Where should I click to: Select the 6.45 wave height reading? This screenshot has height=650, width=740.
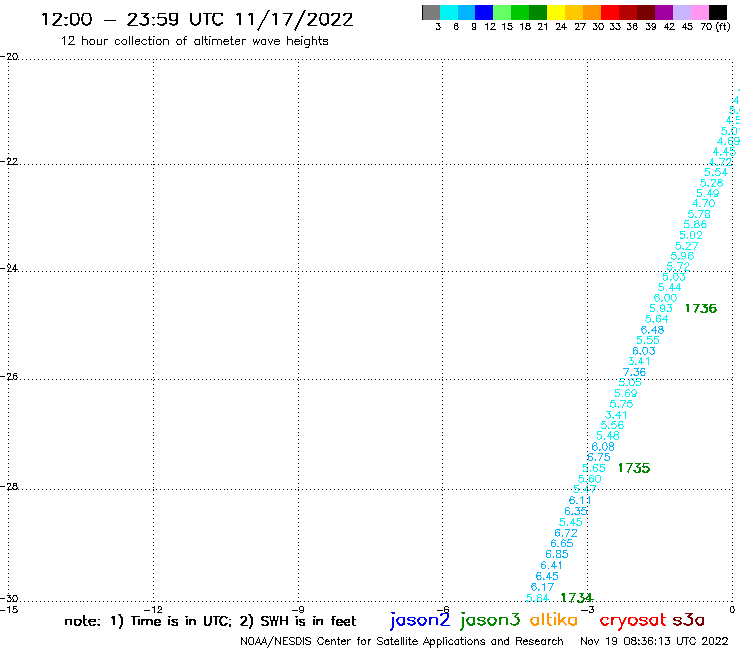click(547, 576)
